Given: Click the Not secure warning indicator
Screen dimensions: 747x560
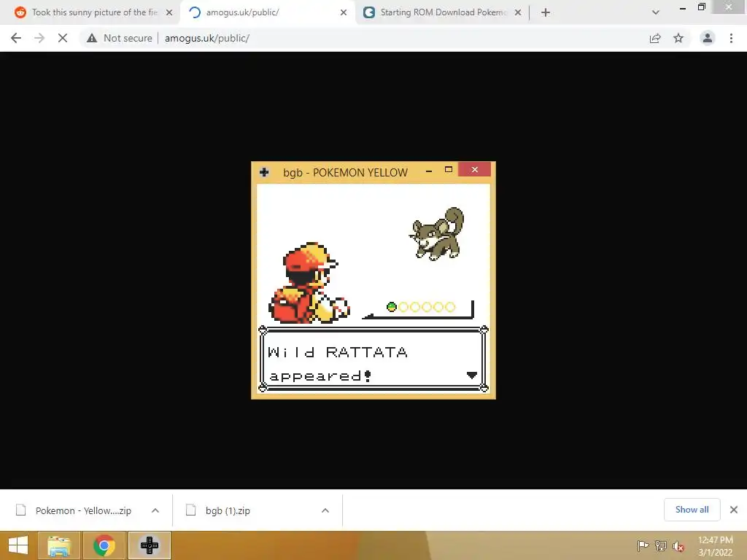Looking at the screenshot, I should [119, 38].
